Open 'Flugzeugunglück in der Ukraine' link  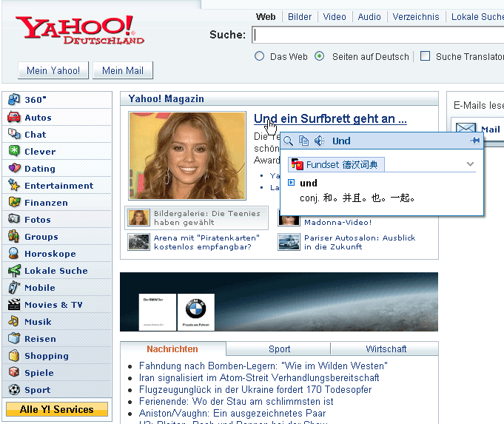(255, 390)
